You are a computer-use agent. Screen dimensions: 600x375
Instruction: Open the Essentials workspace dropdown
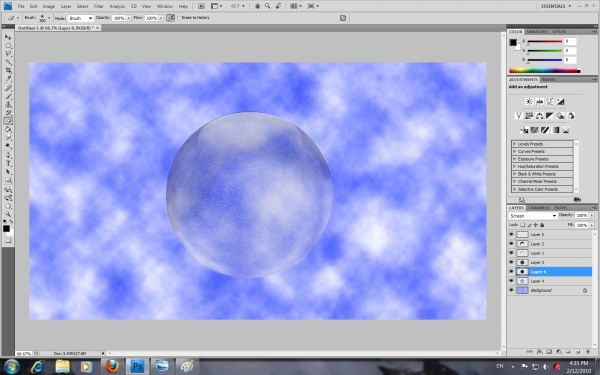point(556,6)
